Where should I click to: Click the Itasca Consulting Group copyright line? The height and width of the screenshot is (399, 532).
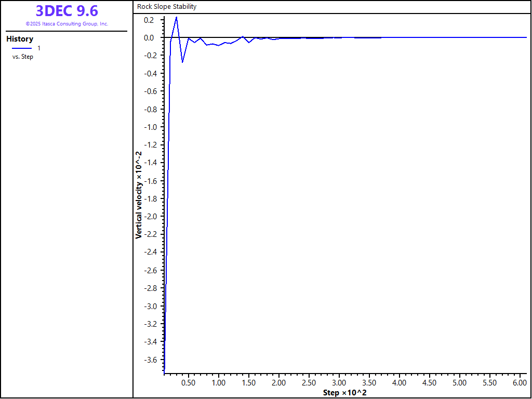tap(66, 24)
